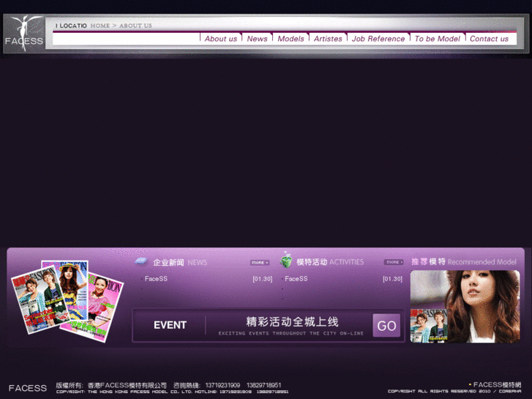The height and width of the screenshot is (399, 532).
Task: Click the GO button in the event banner
Action: 386,325
